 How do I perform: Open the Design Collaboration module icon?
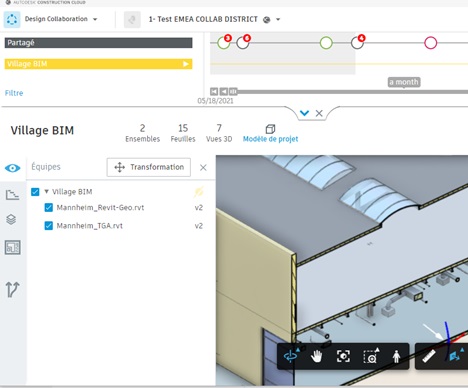[12, 19]
